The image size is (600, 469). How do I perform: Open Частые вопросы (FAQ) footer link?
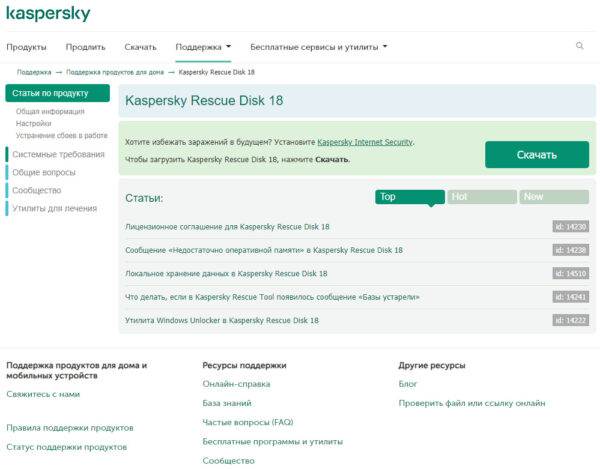tap(248, 422)
